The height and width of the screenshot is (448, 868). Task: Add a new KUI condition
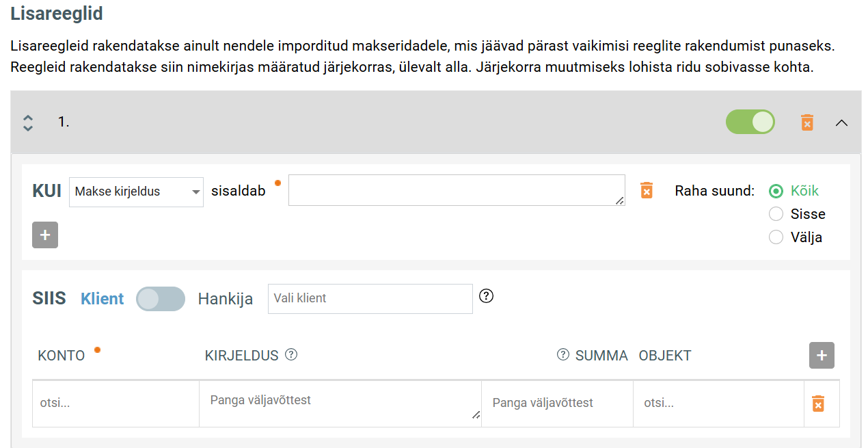pos(45,235)
